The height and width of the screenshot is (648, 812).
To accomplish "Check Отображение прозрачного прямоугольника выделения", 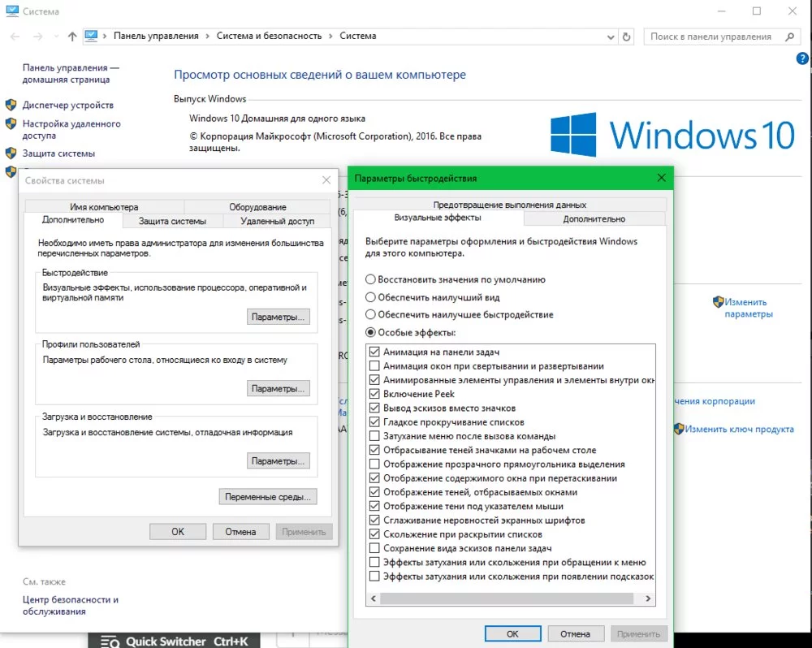I will [x=374, y=464].
